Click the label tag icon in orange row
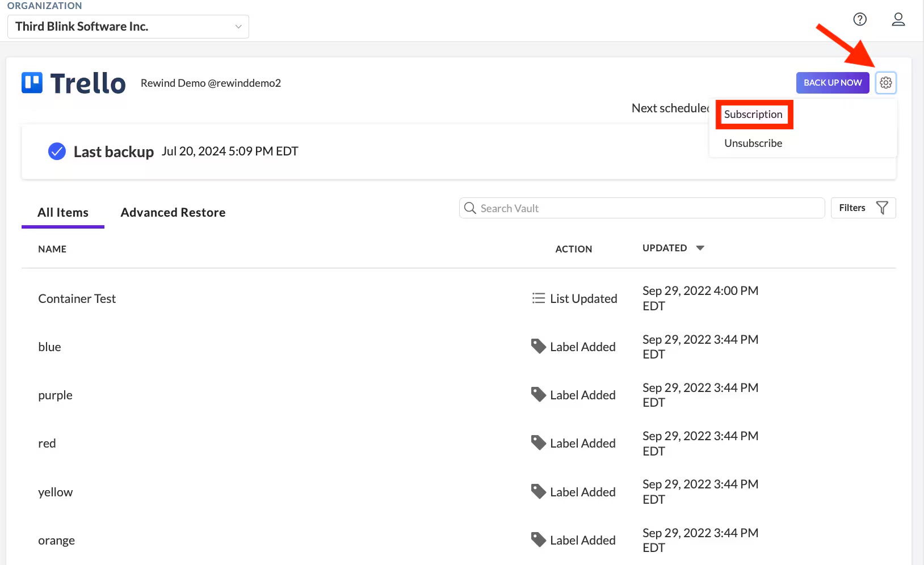Viewport: 924px width, 565px height. click(x=538, y=539)
